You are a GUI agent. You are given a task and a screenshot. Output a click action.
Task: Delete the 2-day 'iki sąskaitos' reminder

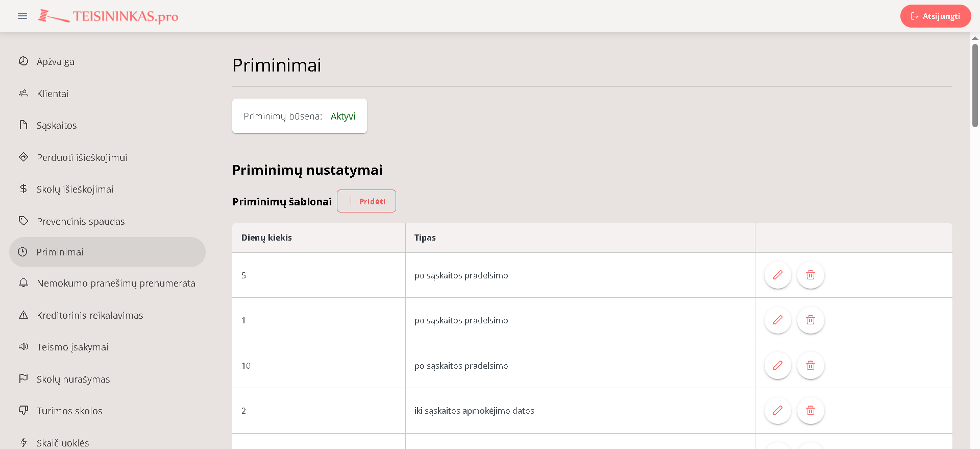pyautogui.click(x=810, y=411)
